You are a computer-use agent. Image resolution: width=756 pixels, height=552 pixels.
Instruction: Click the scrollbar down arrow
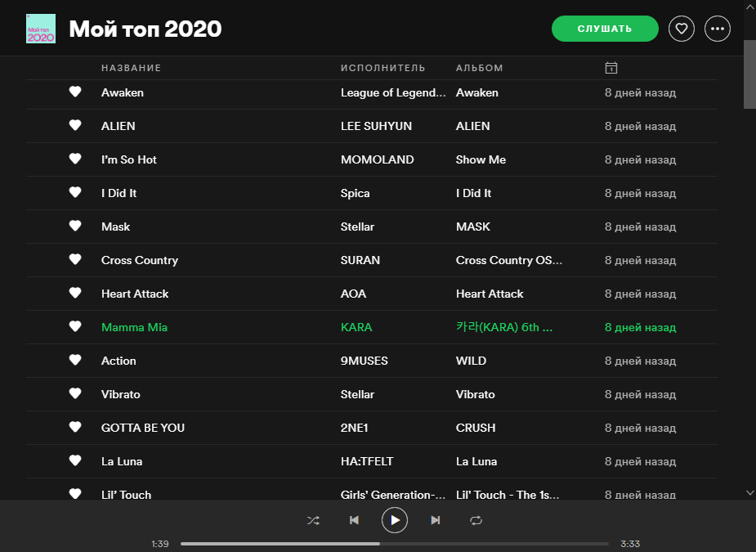pos(749,492)
